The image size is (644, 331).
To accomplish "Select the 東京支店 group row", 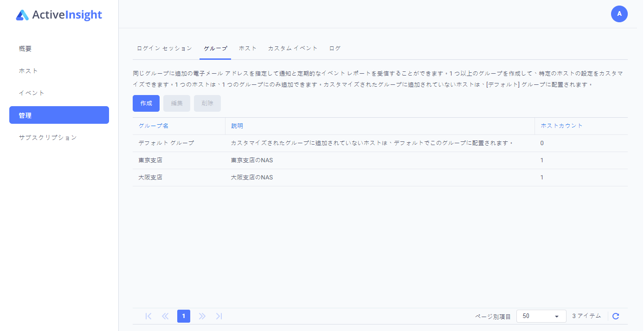I will click(x=150, y=160).
